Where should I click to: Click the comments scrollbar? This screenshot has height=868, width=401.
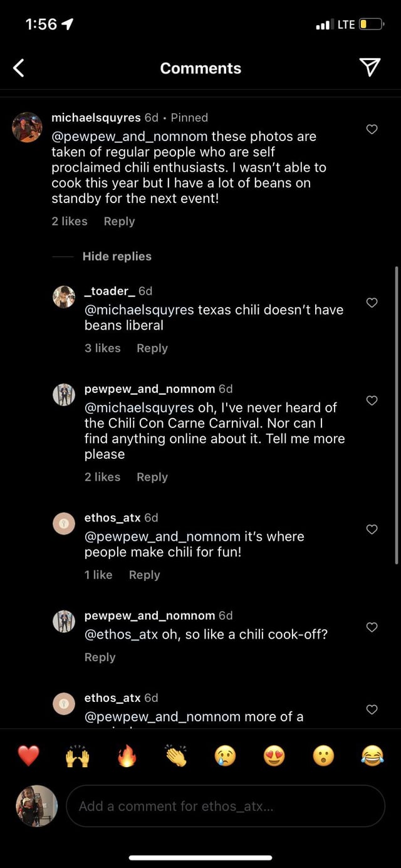pyautogui.click(x=397, y=414)
